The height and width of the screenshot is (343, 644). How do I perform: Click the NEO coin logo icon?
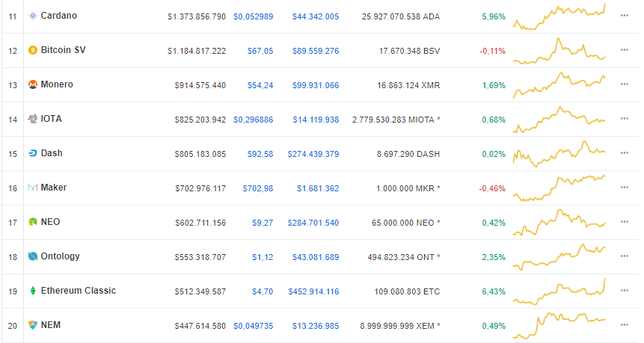[x=32, y=222]
